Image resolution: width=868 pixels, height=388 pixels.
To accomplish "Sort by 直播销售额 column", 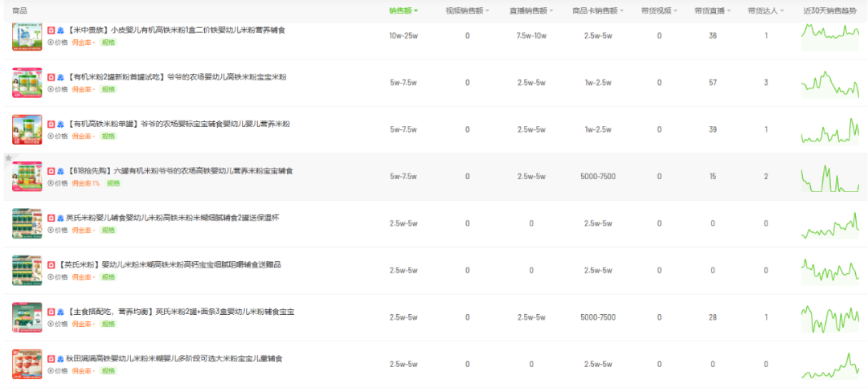I will (x=530, y=10).
